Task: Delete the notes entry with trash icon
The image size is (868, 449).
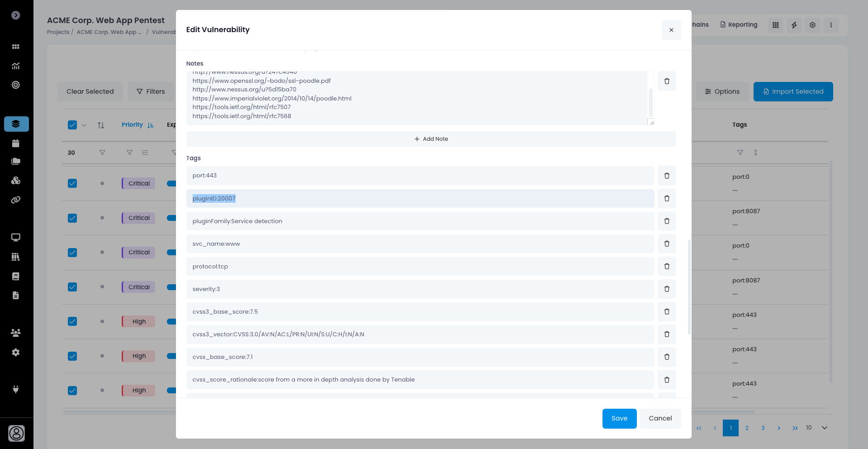Action: [x=666, y=81]
